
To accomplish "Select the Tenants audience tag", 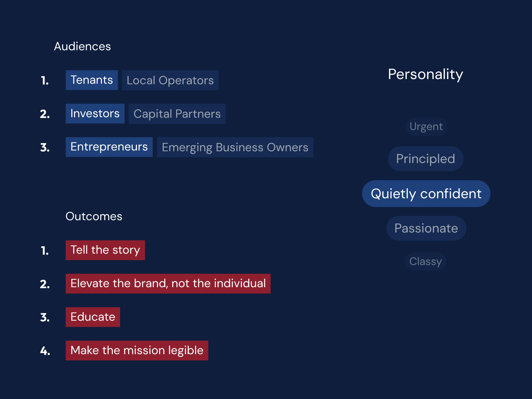I will coord(92,80).
